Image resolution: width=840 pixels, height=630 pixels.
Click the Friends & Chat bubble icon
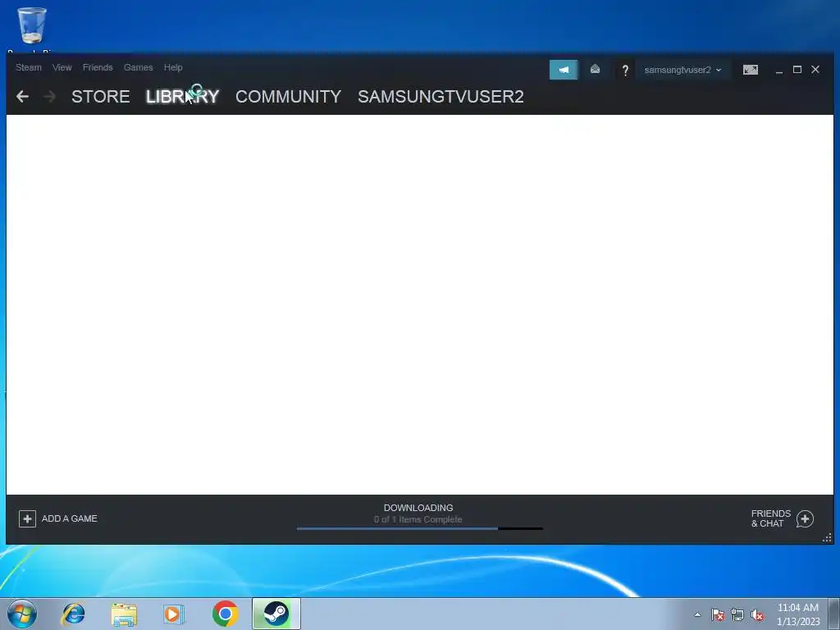click(x=805, y=518)
